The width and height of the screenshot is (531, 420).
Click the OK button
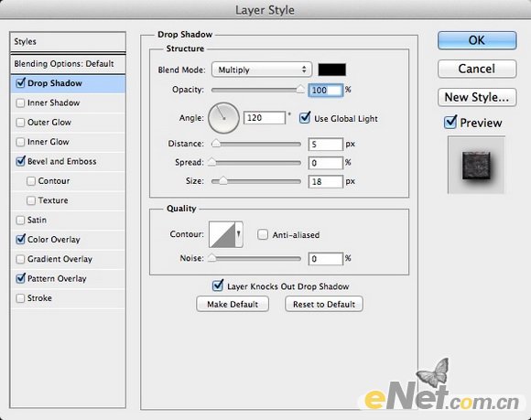[477, 40]
